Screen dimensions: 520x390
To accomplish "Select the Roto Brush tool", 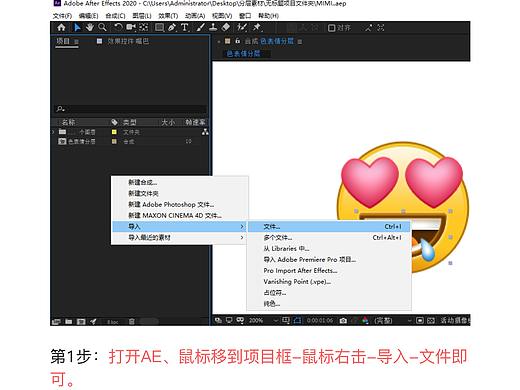I will coord(242,28).
